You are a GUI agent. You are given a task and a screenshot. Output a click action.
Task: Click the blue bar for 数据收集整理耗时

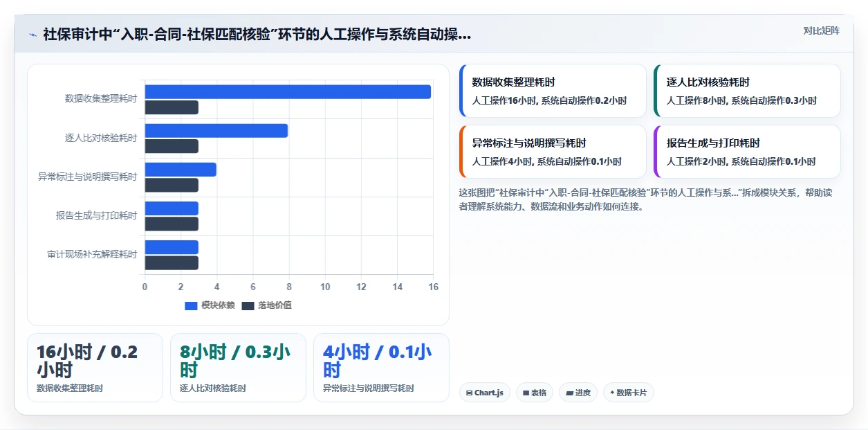coord(288,91)
